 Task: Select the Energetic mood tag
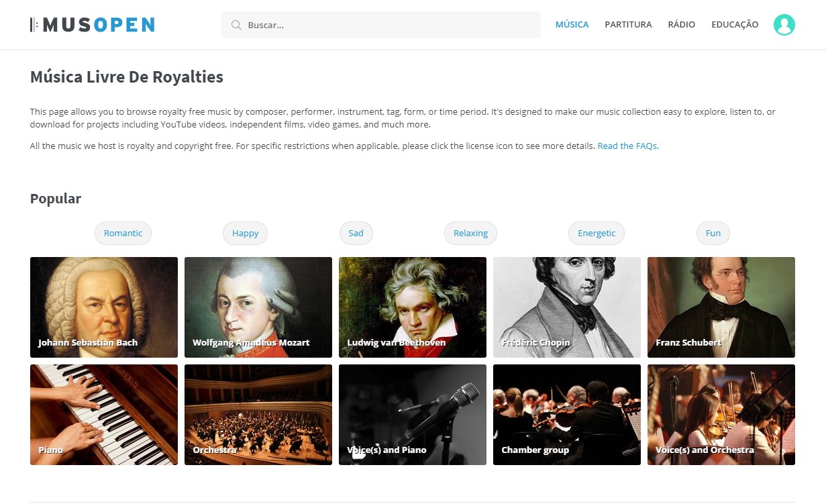tap(597, 234)
